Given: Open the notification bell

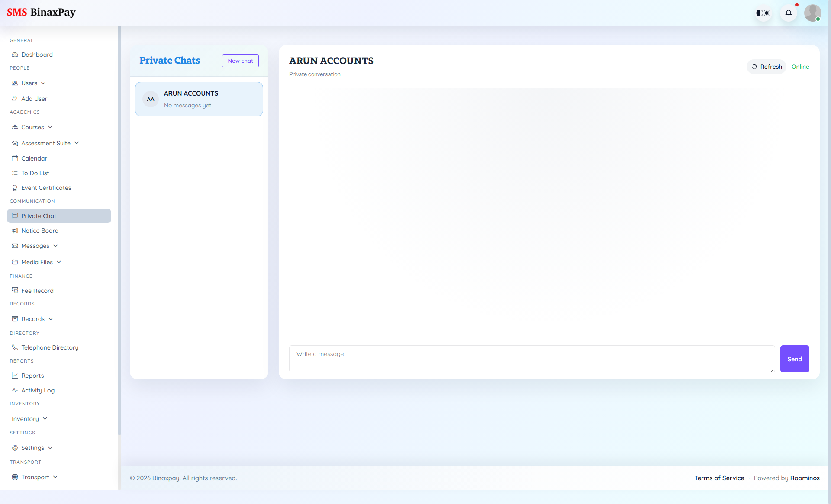Looking at the screenshot, I should coord(789,13).
